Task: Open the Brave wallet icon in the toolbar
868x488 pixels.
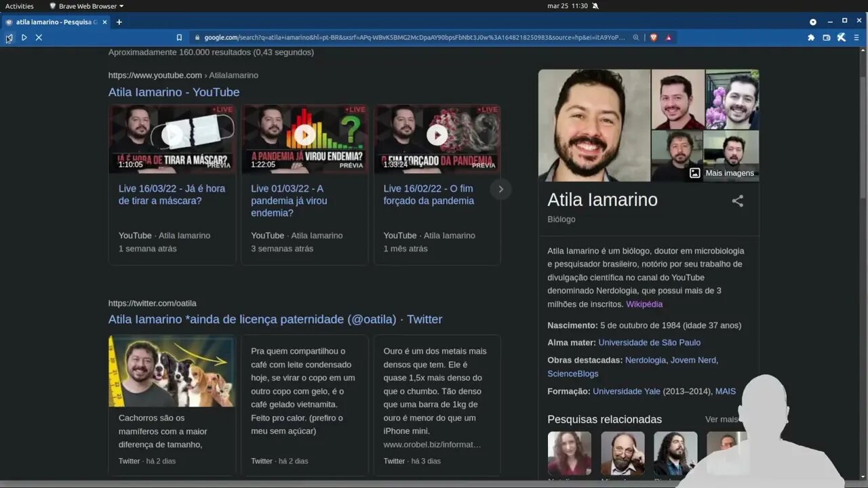Action: click(827, 37)
